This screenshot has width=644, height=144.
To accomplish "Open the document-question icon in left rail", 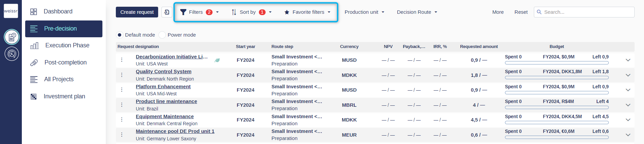I will [x=12, y=37].
